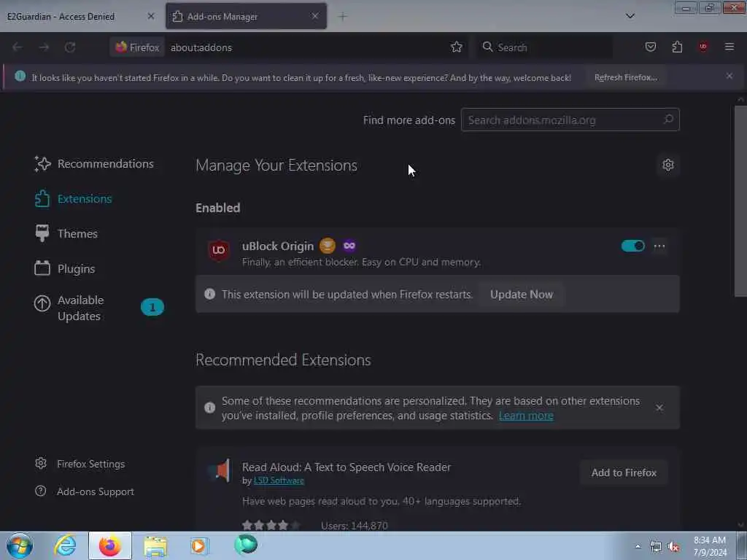Select the Add-ons Manager tab
Screen dimensions: 747x560
tap(246, 16)
